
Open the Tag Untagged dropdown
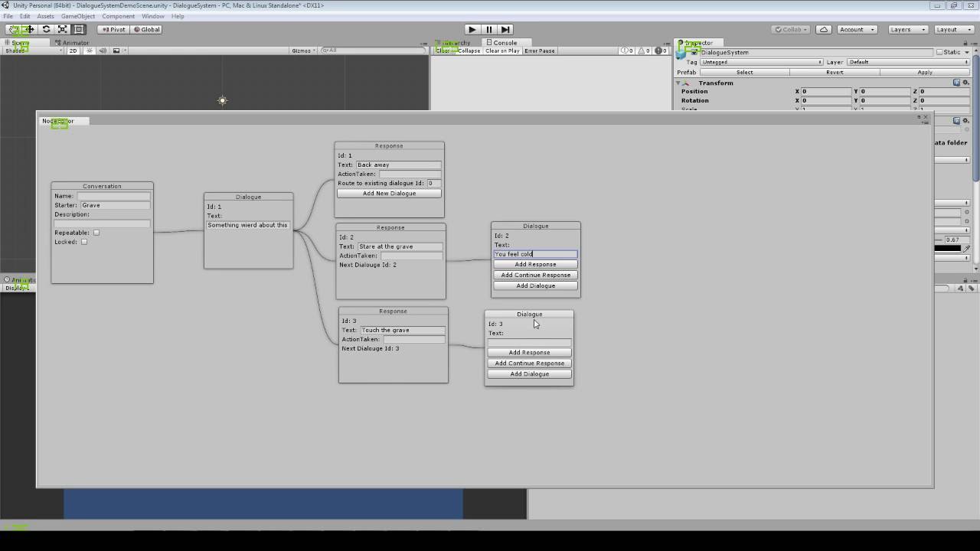[761, 62]
